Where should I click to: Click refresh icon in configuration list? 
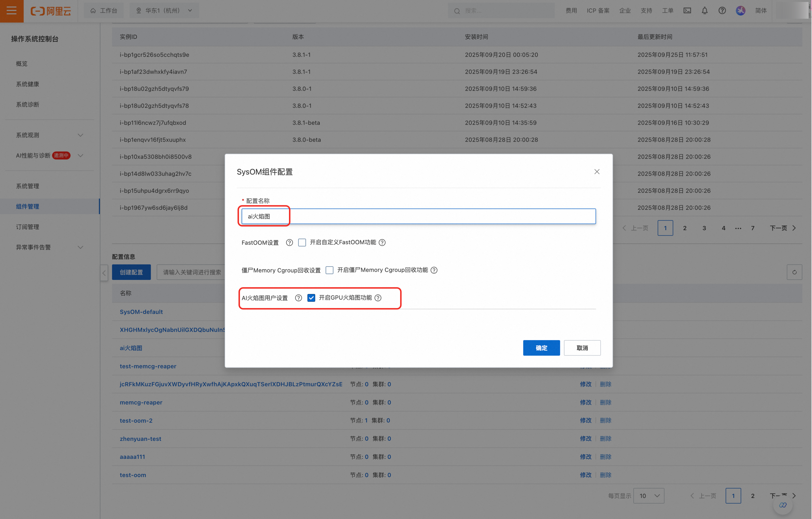click(x=794, y=272)
